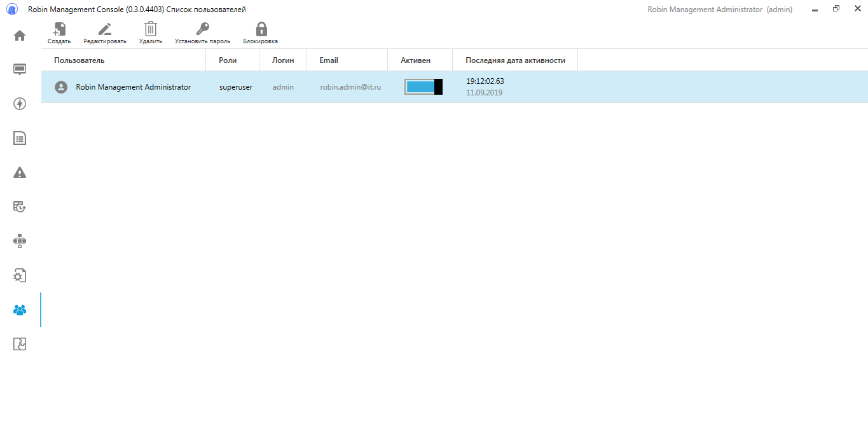Screen dimensions: 868x426
Task: Click the superuser role cell
Action: click(x=236, y=87)
